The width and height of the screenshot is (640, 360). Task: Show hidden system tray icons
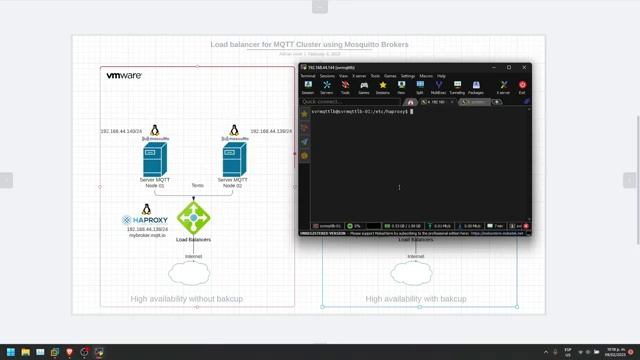point(546,352)
